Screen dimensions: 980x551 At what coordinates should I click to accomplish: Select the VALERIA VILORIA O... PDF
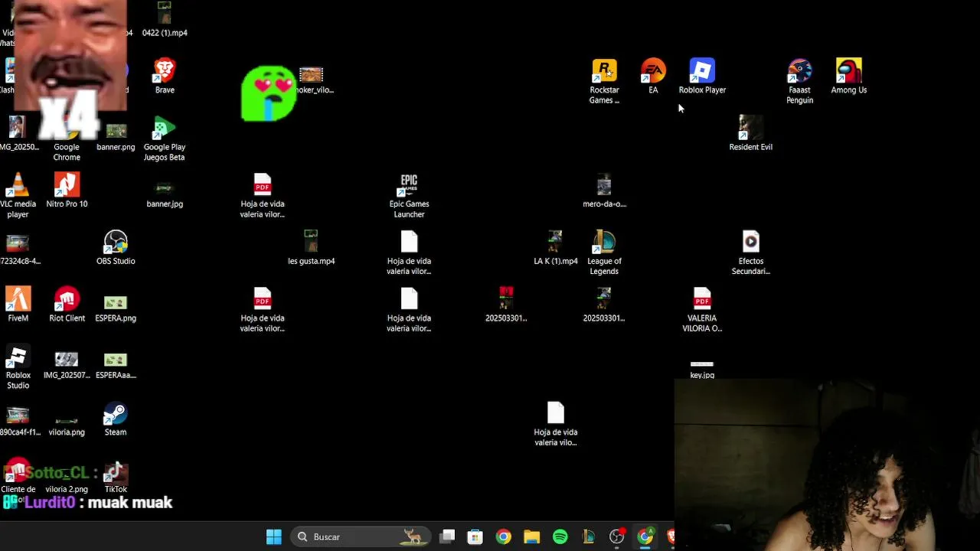coord(702,310)
